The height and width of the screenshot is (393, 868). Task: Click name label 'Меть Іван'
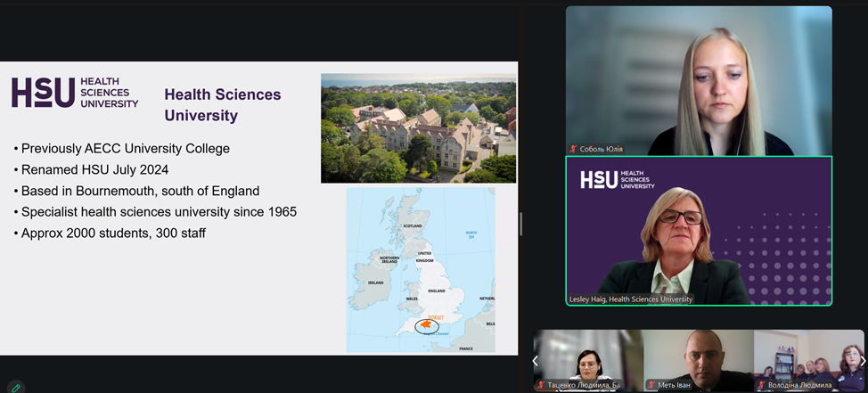pyautogui.click(x=673, y=385)
